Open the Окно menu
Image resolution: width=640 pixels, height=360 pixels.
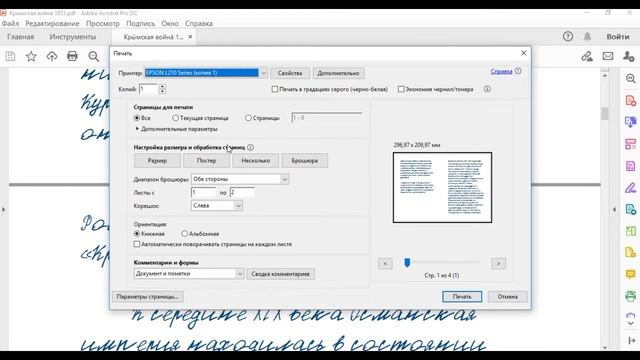[x=170, y=24]
